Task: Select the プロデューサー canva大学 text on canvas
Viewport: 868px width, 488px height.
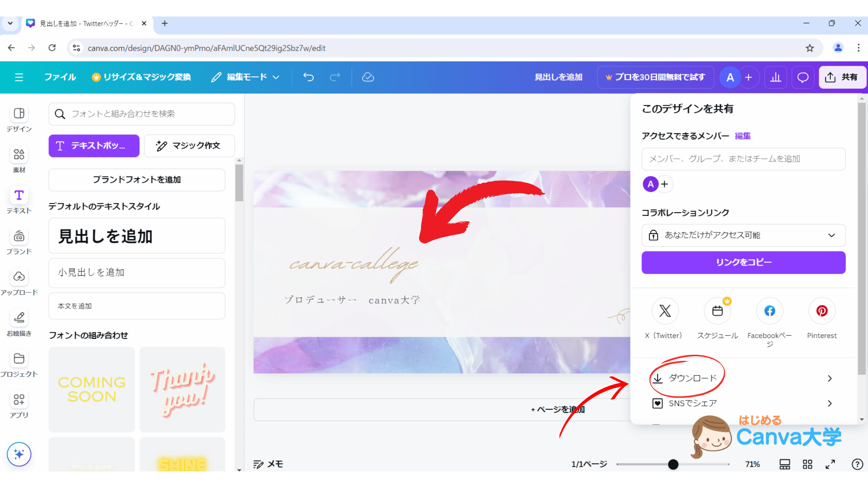Action: (x=352, y=300)
